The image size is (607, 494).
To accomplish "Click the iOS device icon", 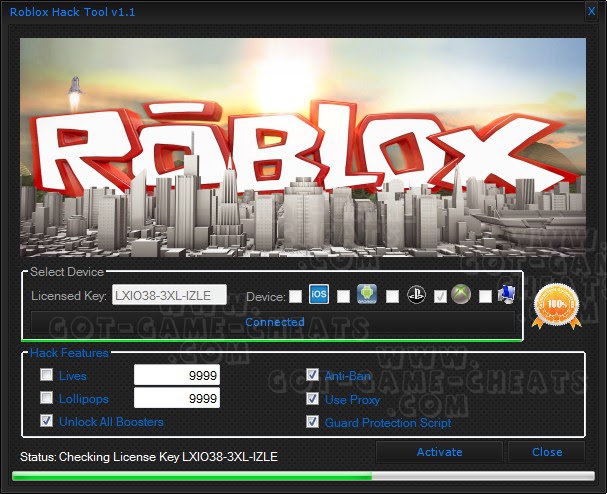I will click(319, 294).
